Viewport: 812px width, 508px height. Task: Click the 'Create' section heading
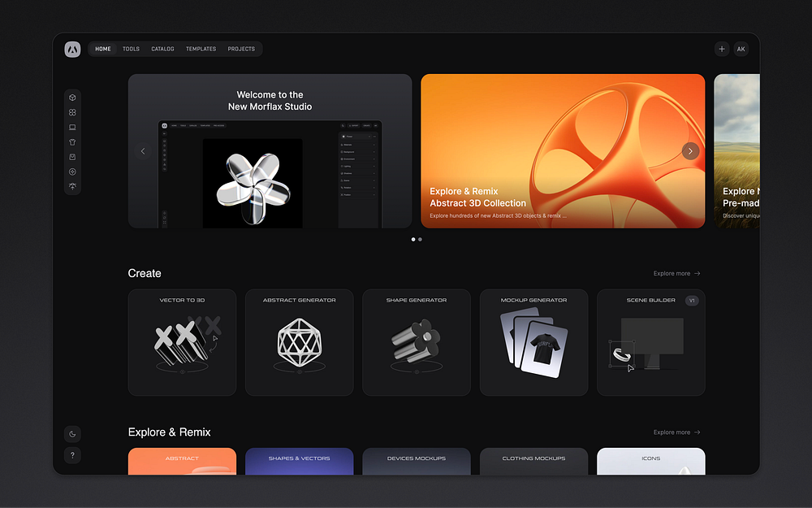tap(145, 274)
